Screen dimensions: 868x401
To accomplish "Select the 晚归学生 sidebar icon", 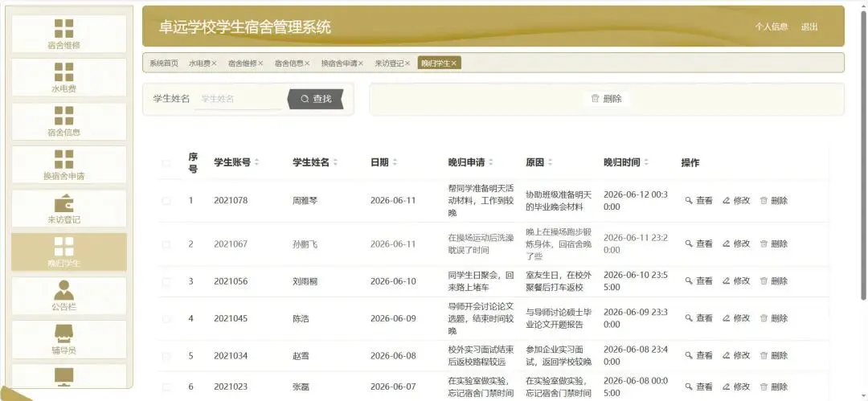I will click(x=63, y=247).
